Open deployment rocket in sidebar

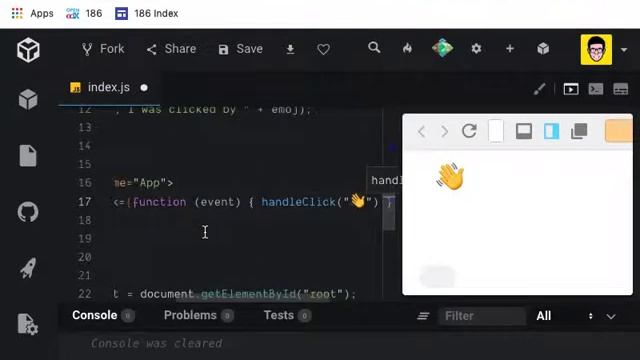pyautogui.click(x=28, y=268)
